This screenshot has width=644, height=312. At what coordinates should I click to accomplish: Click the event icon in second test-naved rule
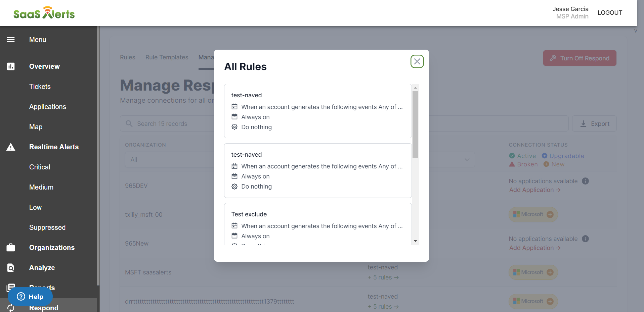click(x=234, y=166)
